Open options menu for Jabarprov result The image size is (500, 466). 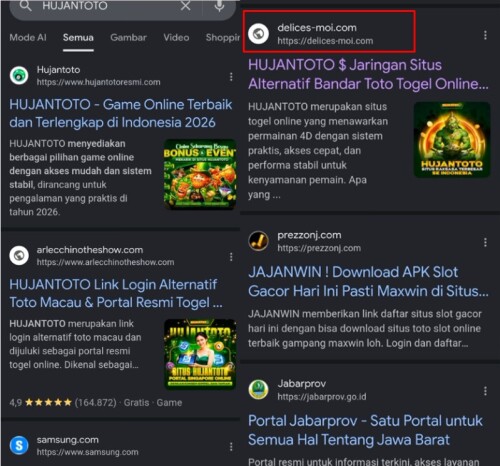(485, 391)
